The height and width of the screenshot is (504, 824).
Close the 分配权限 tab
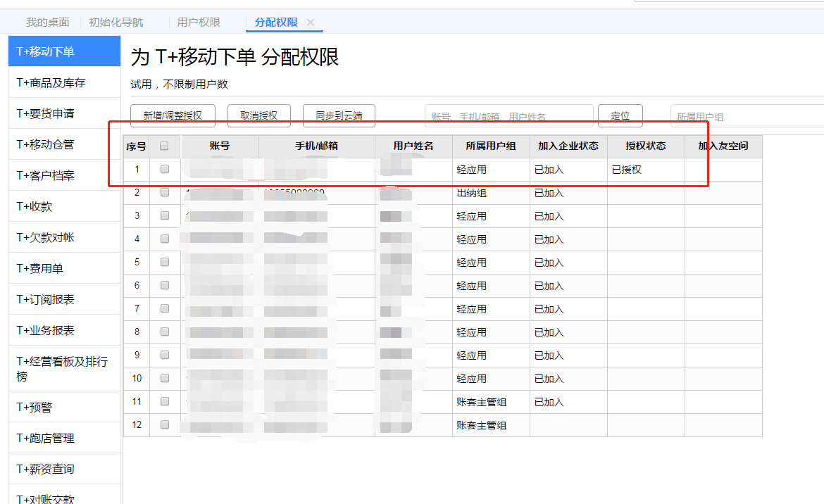click(x=311, y=23)
